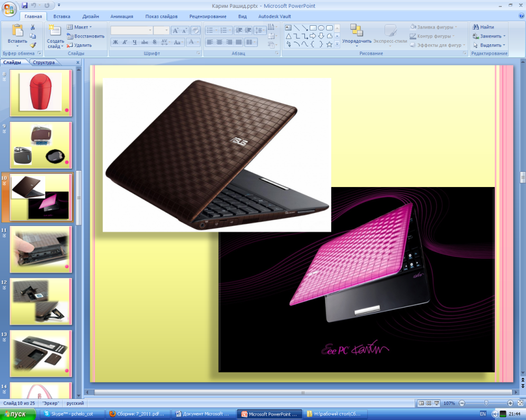526x420 pixels.
Task: Click the Упорядочить arrange icon
Action: tap(357, 30)
